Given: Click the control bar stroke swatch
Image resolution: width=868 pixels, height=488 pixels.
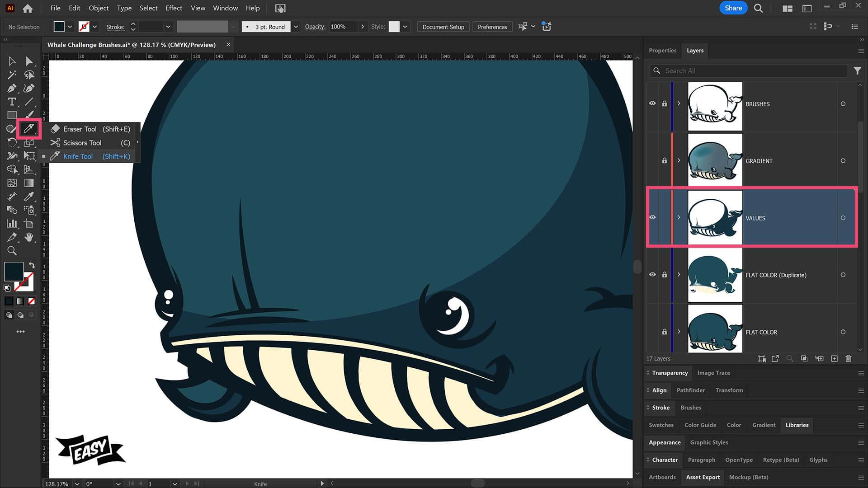Looking at the screenshot, I should [x=84, y=27].
